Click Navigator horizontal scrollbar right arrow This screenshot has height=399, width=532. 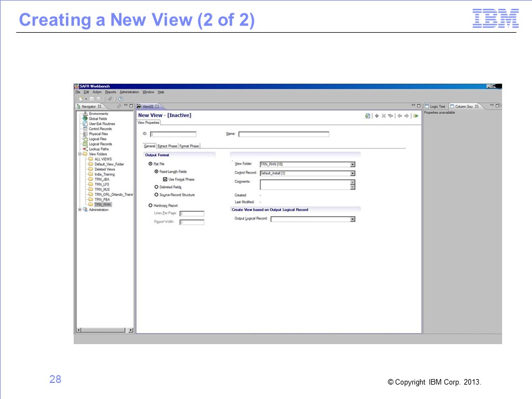pos(131,330)
